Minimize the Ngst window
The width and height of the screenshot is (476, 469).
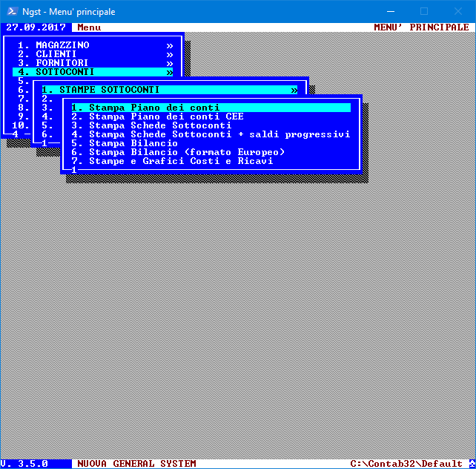tap(388, 11)
